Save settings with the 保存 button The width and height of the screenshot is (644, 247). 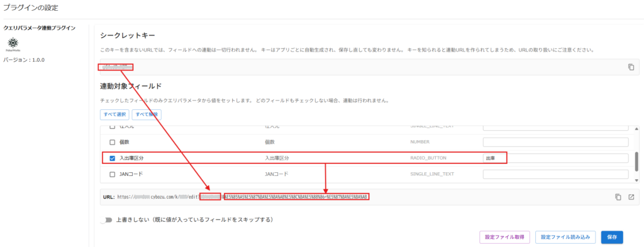click(612, 237)
